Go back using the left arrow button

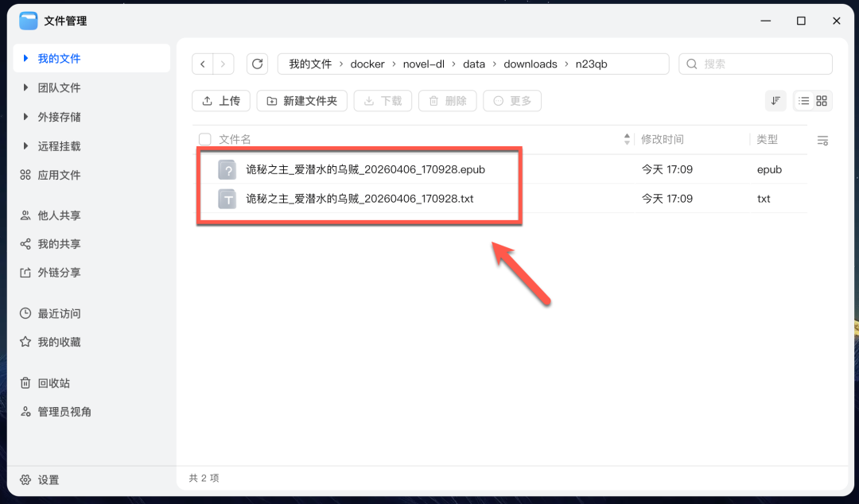tap(204, 64)
